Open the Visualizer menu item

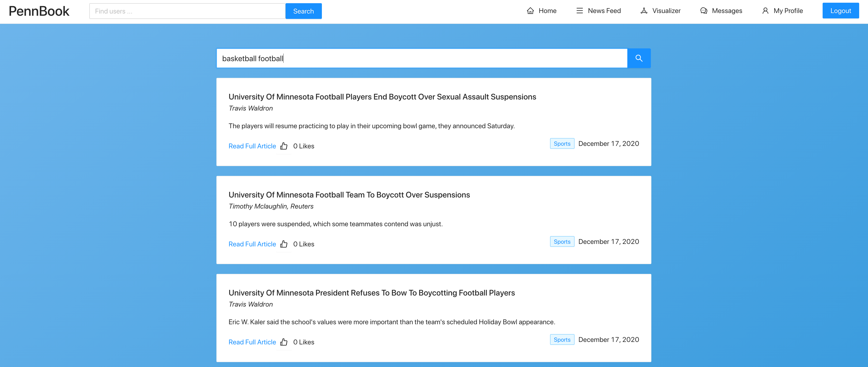[666, 11]
